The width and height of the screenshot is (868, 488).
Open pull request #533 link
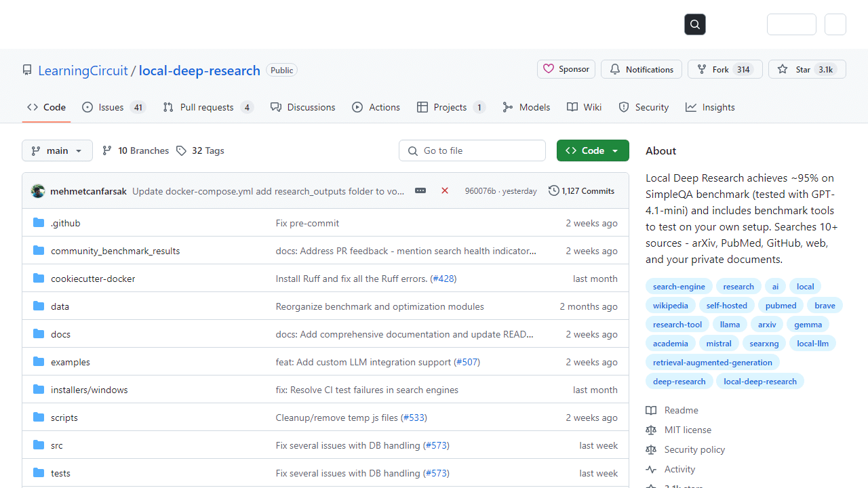pyautogui.click(x=414, y=418)
